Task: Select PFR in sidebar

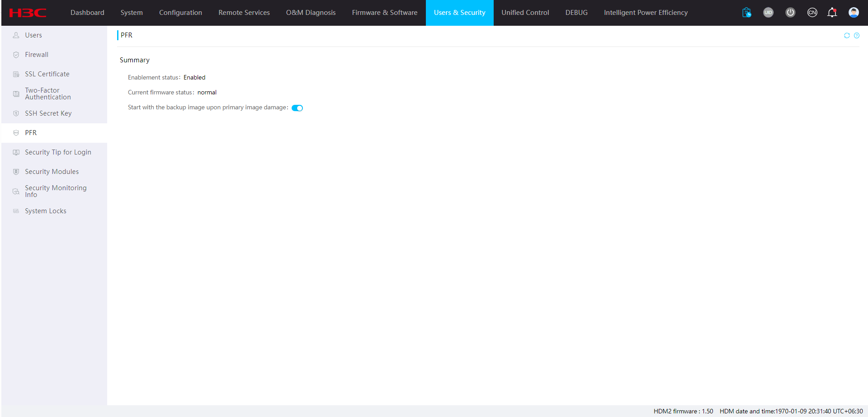Action: tap(54, 133)
